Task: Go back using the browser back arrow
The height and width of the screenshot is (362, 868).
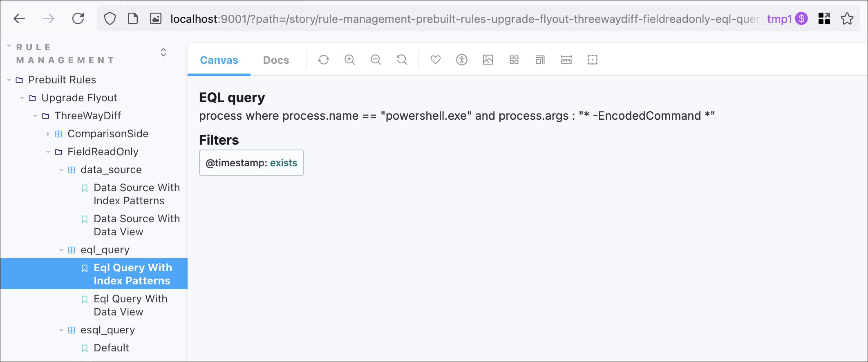Action: coord(19,19)
